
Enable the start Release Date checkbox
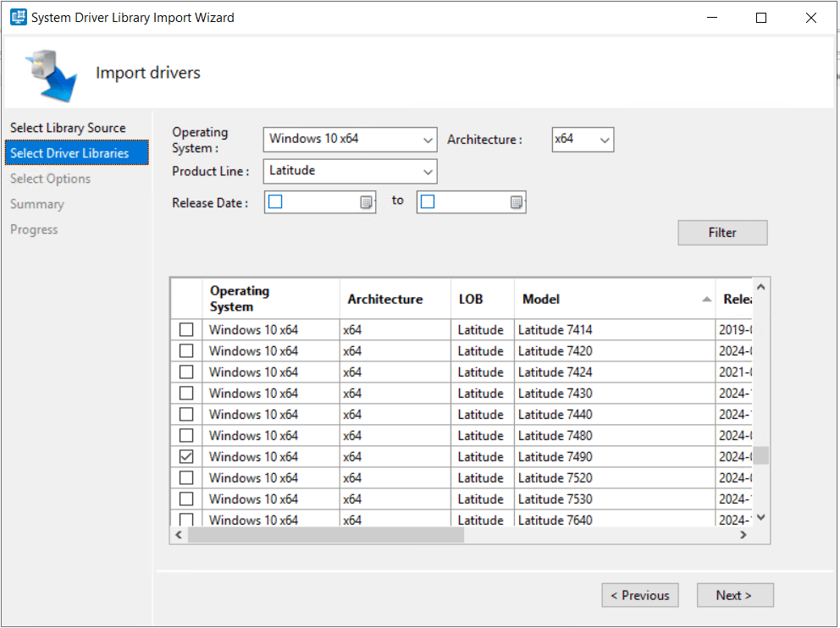[275, 202]
